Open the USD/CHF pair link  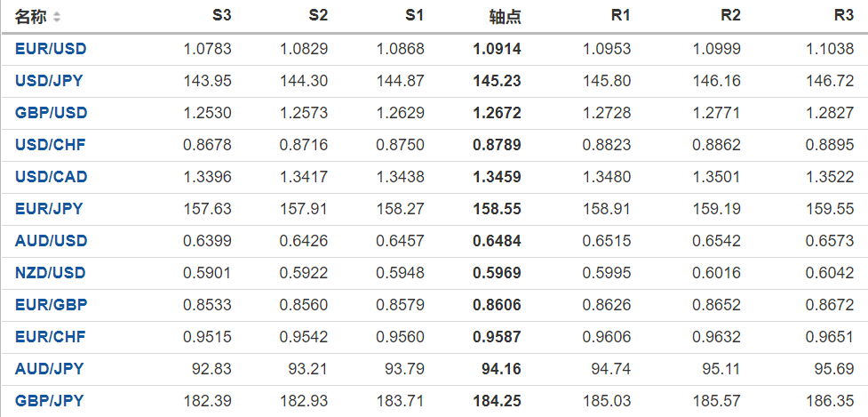pyautogui.click(x=51, y=145)
